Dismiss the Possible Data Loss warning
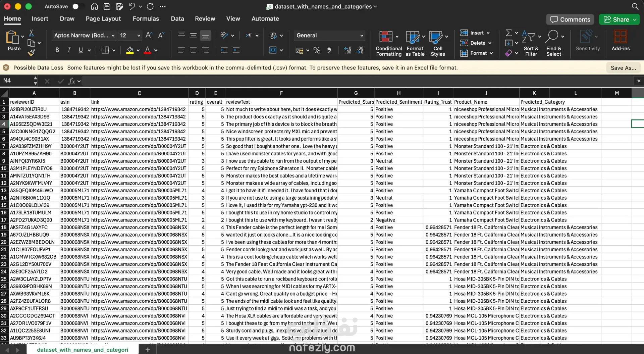 (x=6, y=68)
